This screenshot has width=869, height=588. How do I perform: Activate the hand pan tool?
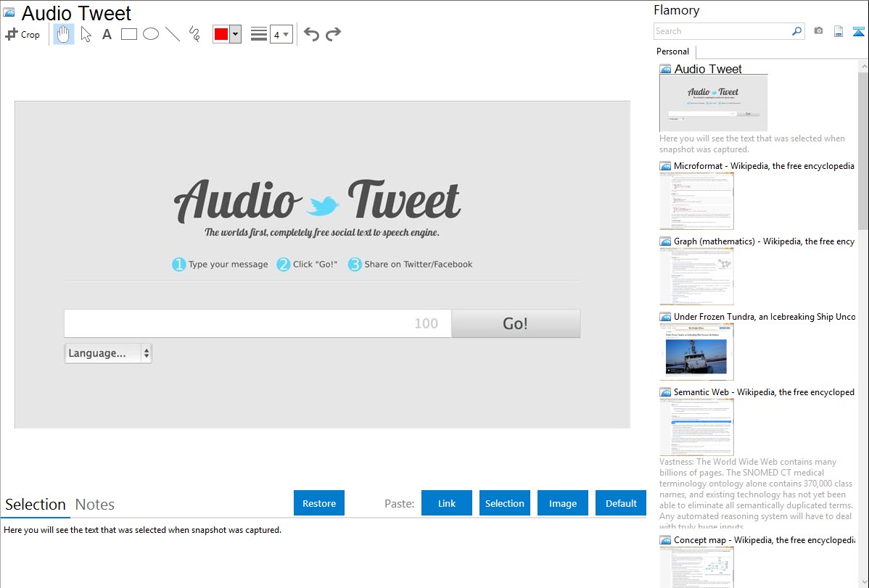point(63,34)
